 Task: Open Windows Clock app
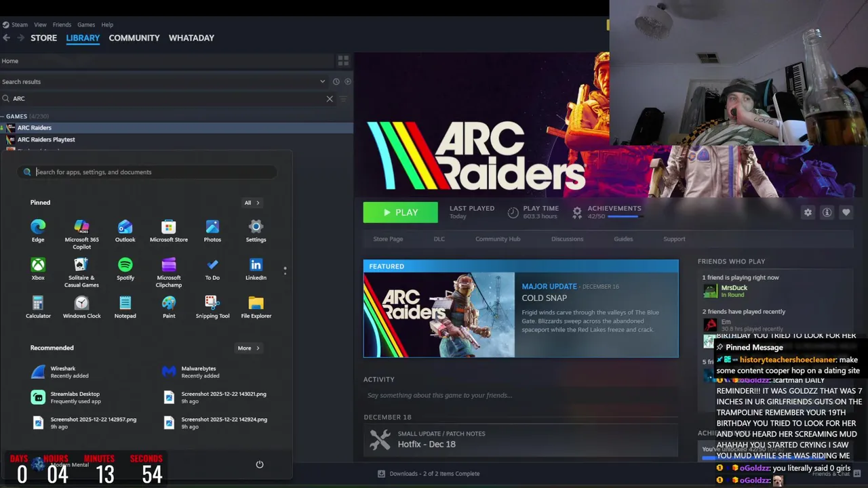[x=81, y=306]
